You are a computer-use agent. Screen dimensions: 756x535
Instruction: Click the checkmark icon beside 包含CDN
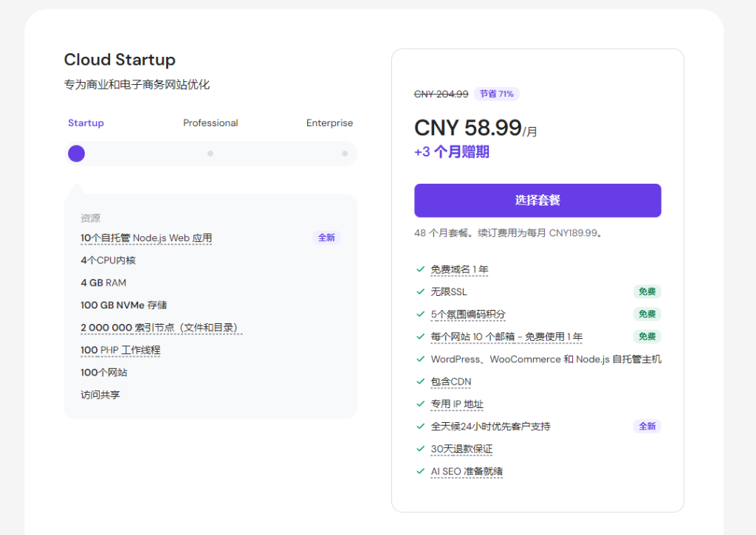pyautogui.click(x=420, y=382)
